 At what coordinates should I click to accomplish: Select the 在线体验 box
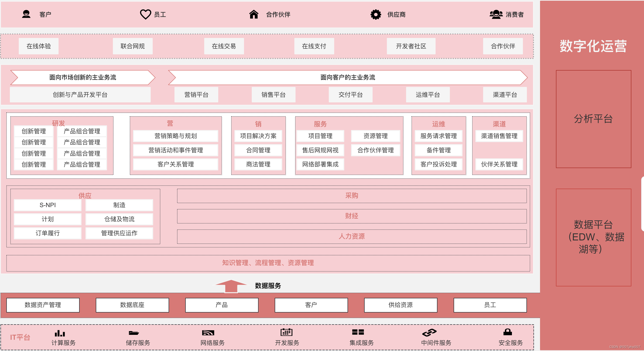click(39, 46)
